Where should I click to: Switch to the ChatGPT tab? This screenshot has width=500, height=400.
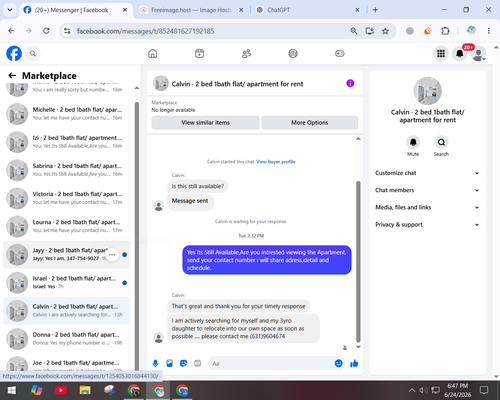pos(307,10)
